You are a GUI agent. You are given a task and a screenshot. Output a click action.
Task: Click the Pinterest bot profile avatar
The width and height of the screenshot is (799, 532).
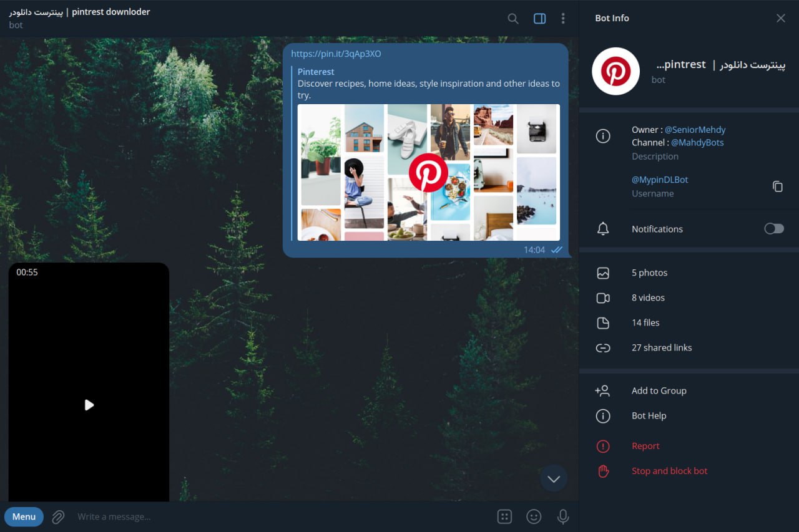coord(615,71)
